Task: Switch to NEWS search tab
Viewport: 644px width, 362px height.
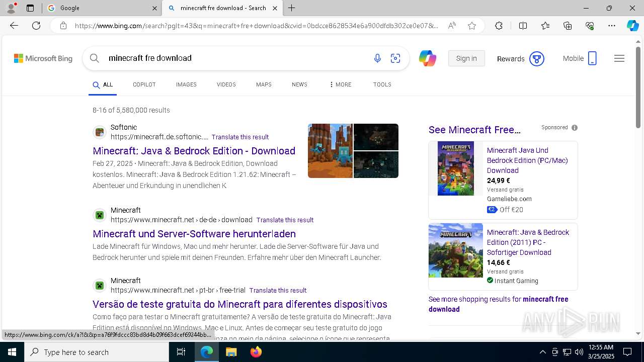Action: [x=299, y=84]
